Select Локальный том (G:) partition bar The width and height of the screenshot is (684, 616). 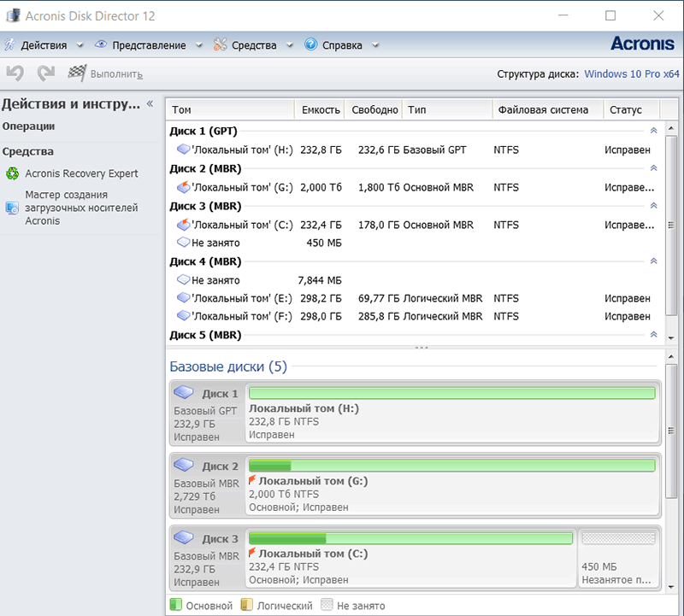[x=452, y=466]
